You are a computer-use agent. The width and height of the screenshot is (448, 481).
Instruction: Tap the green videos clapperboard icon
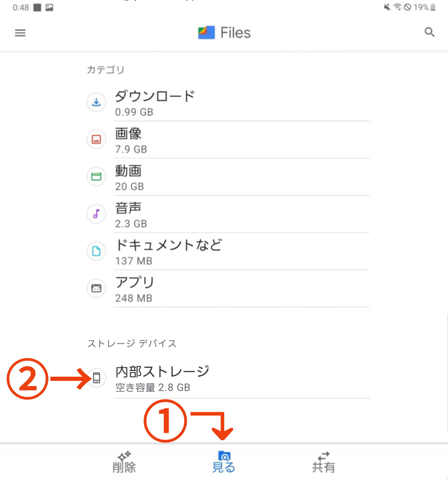(x=96, y=177)
